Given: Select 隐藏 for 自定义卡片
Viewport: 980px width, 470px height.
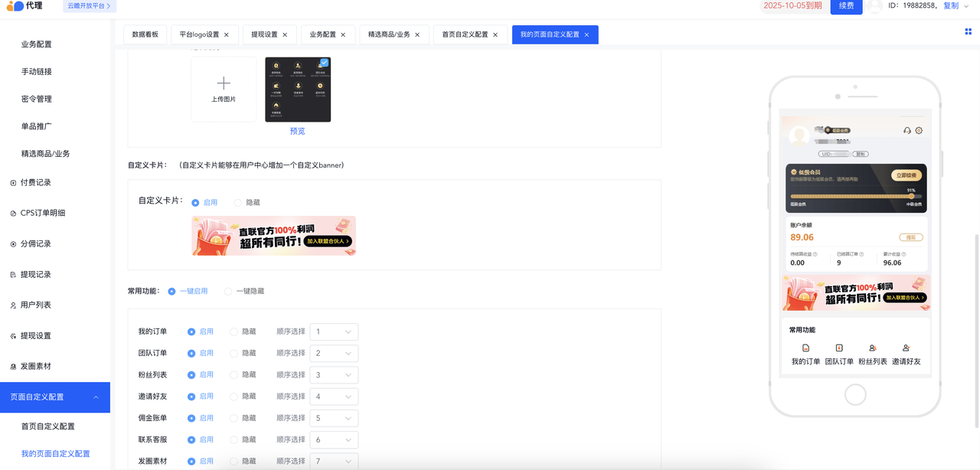Looking at the screenshot, I should coord(238,203).
